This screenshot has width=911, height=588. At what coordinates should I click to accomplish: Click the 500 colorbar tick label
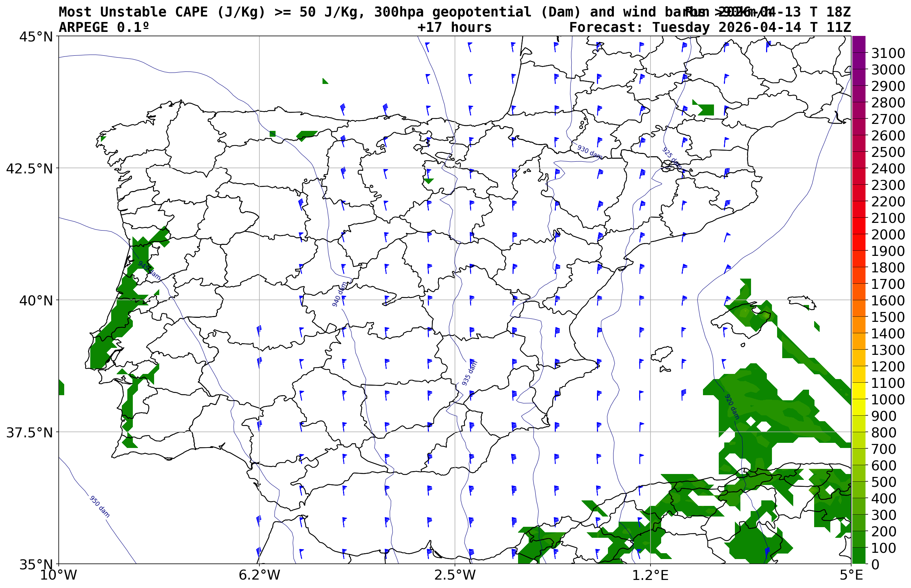tap(883, 482)
